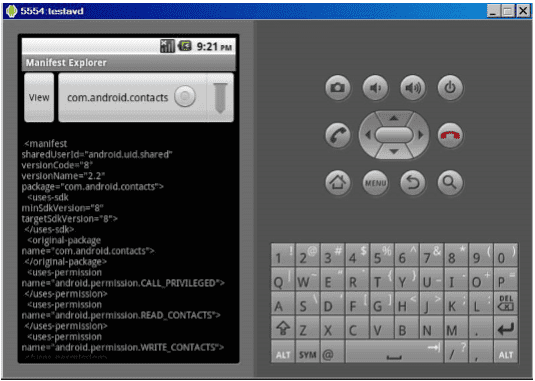Click the WRITE_CONTACTS permission line
The image size is (535, 381).
(x=122, y=347)
